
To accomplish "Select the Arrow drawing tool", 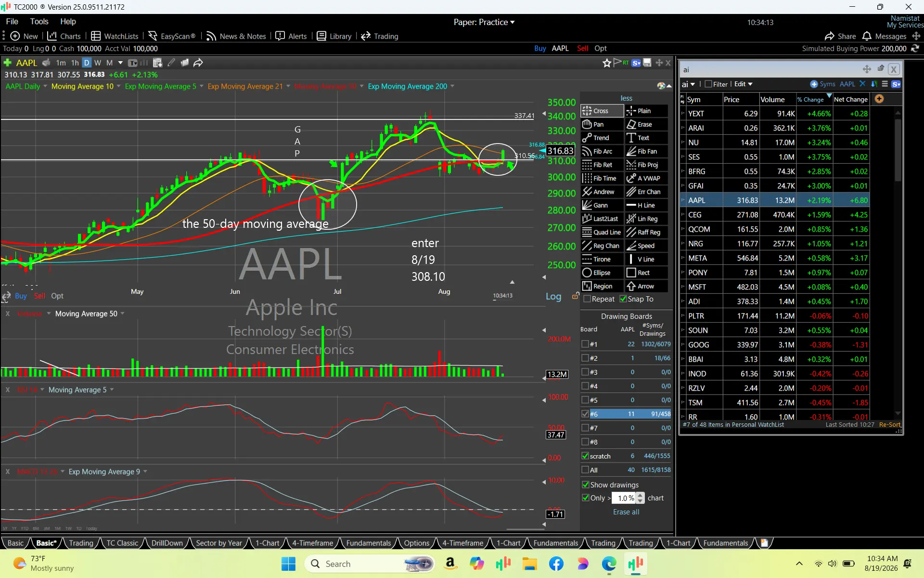I will click(x=646, y=286).
